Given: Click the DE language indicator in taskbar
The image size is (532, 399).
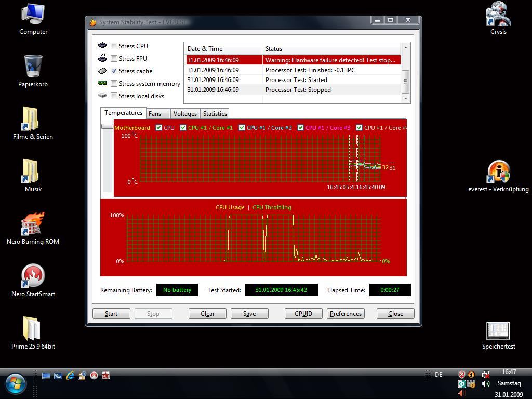Looking at the screenshot, I should tap(438, 375).
